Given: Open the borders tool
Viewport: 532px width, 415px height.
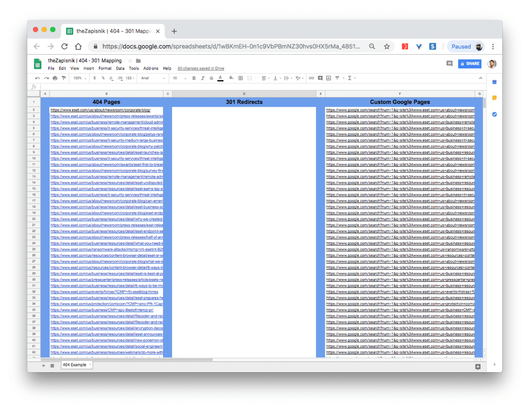Looking at the screenshot, I should click(x=240, y=78).
